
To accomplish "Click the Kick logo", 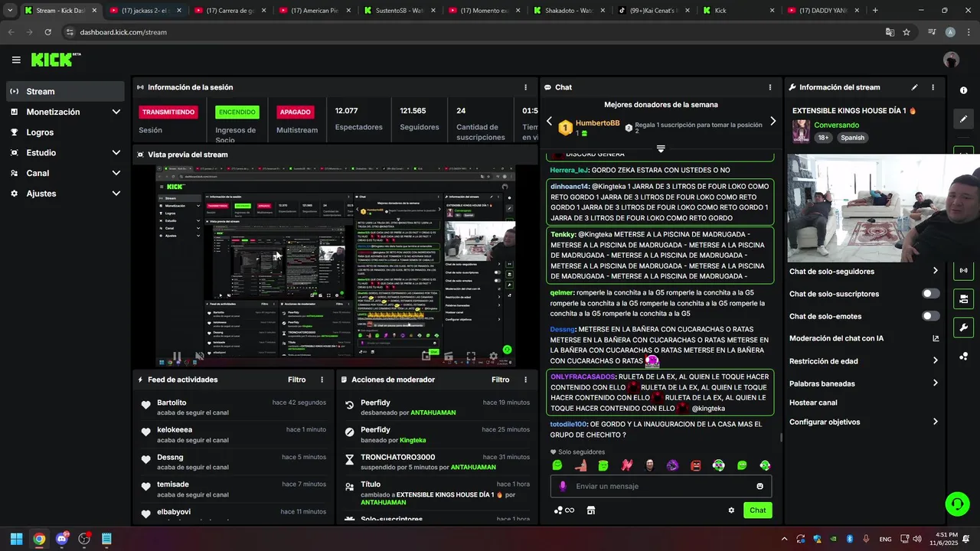I will coord(56,60).
